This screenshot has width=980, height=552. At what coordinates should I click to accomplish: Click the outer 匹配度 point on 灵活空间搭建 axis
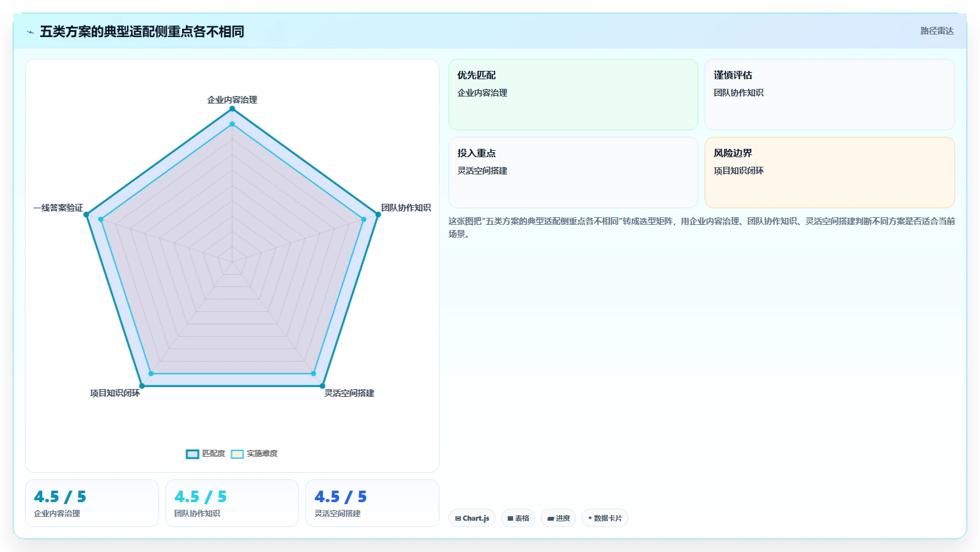pos(322,386)
